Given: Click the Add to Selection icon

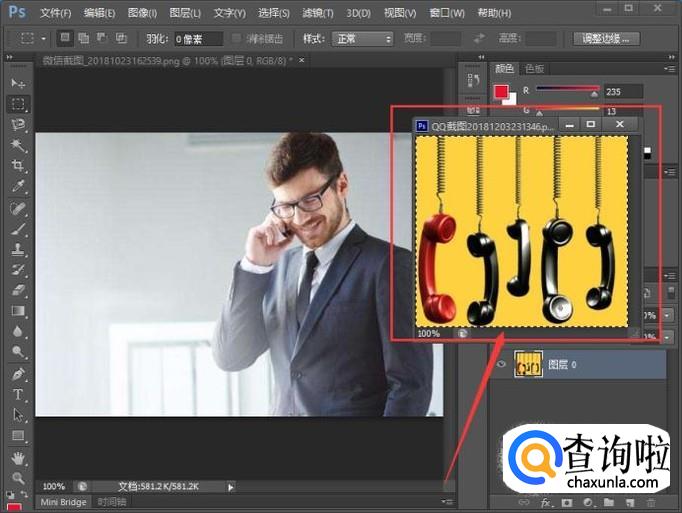Looking at the screenshot, I should 84,38.
